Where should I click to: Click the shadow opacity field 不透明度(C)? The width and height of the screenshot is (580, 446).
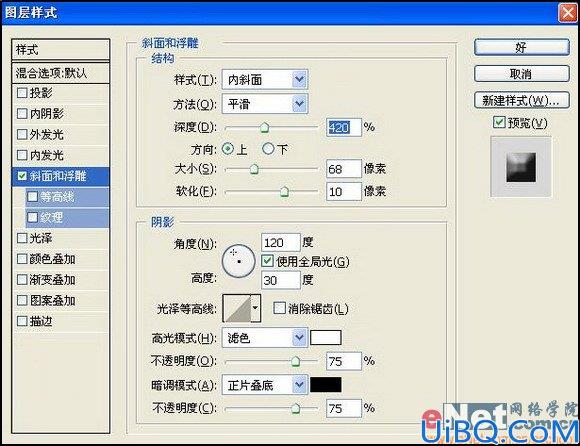coord(344,409)
